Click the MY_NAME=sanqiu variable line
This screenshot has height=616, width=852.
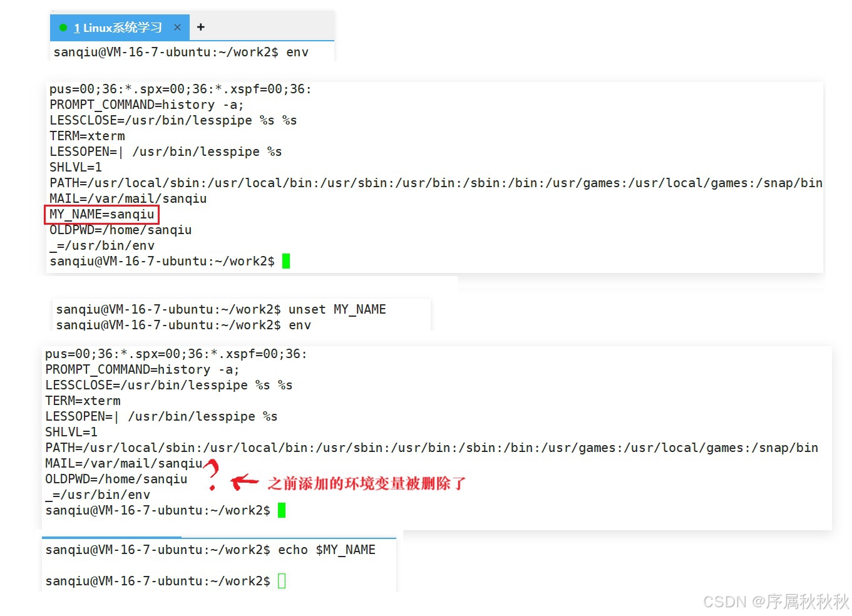[102, 214]
